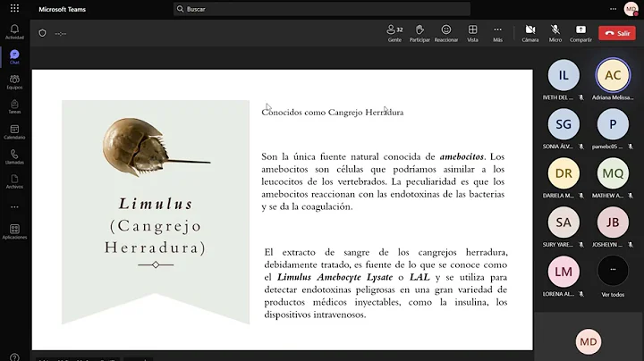Image resolution: width=644 pixels, height=361 pixels.
Task: Change layout with Vista button
Action: [x=473, y=33]
